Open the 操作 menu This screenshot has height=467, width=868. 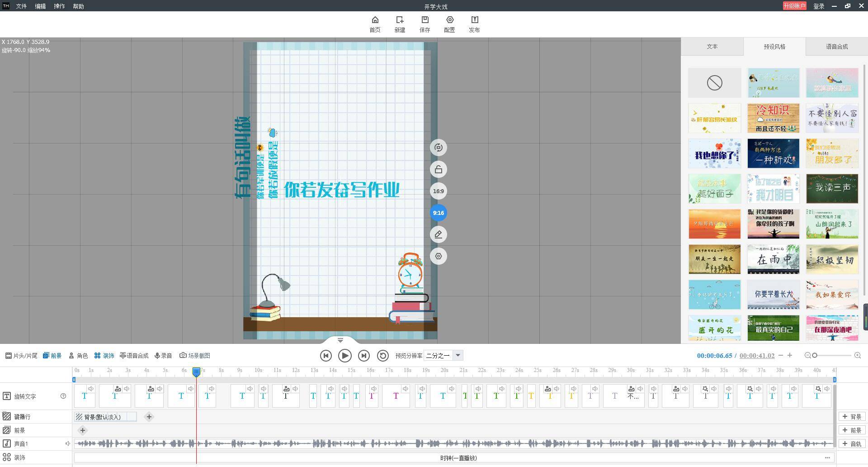tap(59, 6)
